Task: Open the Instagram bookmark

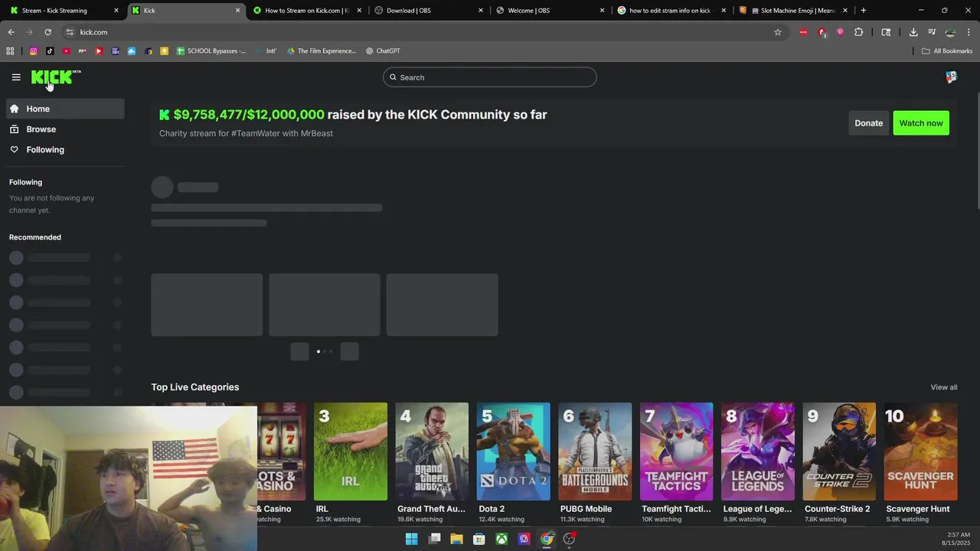Action: pyautogui.click(x=34, y=51)
